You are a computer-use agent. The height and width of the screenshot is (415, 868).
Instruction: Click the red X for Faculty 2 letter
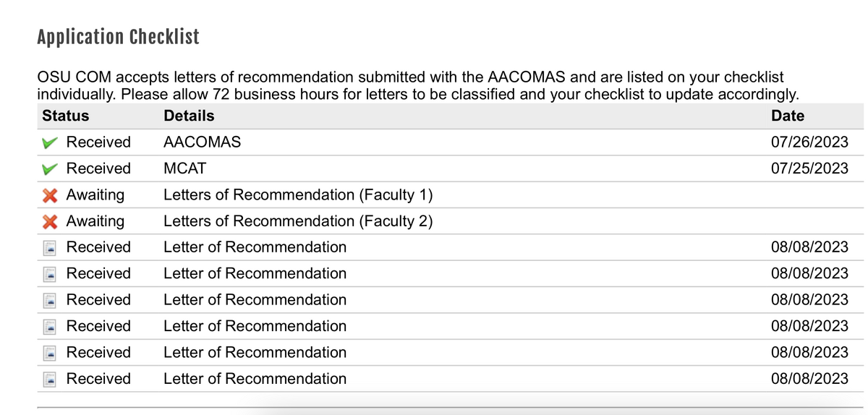(50, 221)
